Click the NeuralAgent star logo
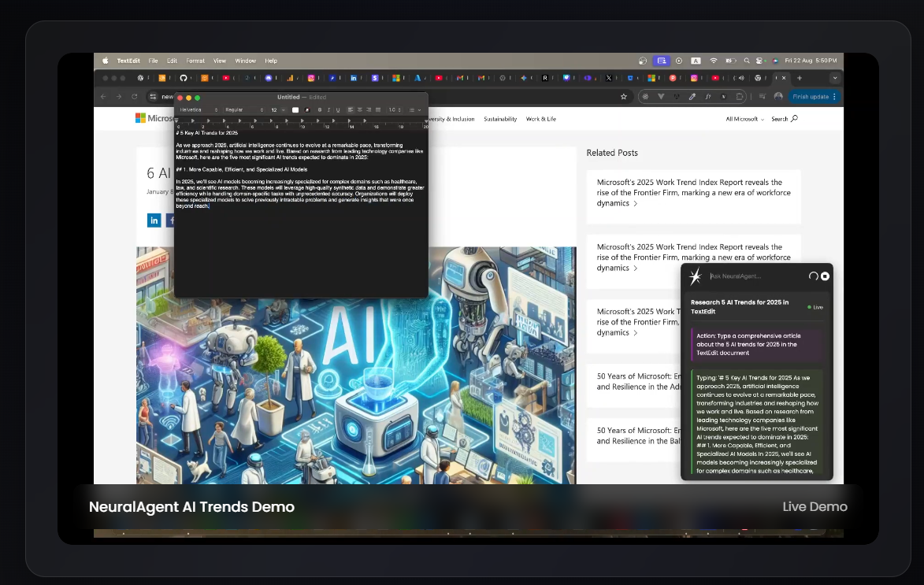 point(696,276)
